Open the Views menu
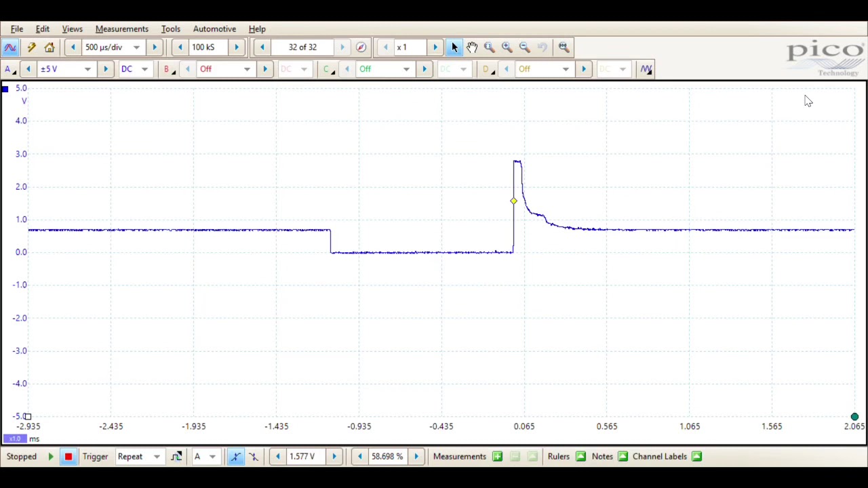The image size is (868, 488). [73, 29]
